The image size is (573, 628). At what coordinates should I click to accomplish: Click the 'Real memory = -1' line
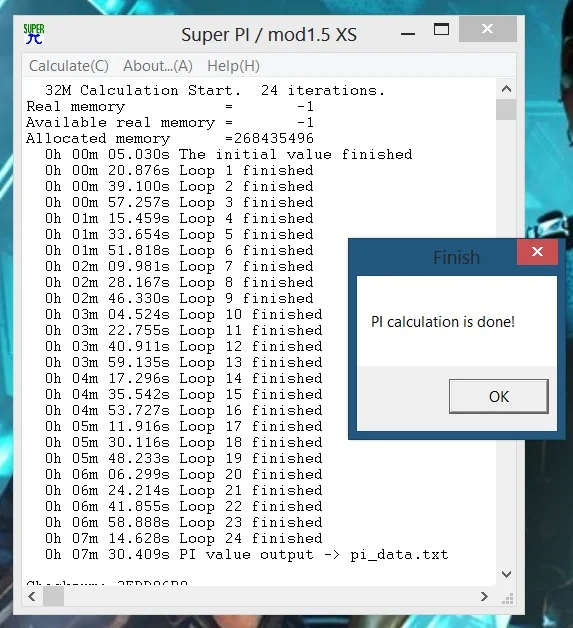pos(170,107)
